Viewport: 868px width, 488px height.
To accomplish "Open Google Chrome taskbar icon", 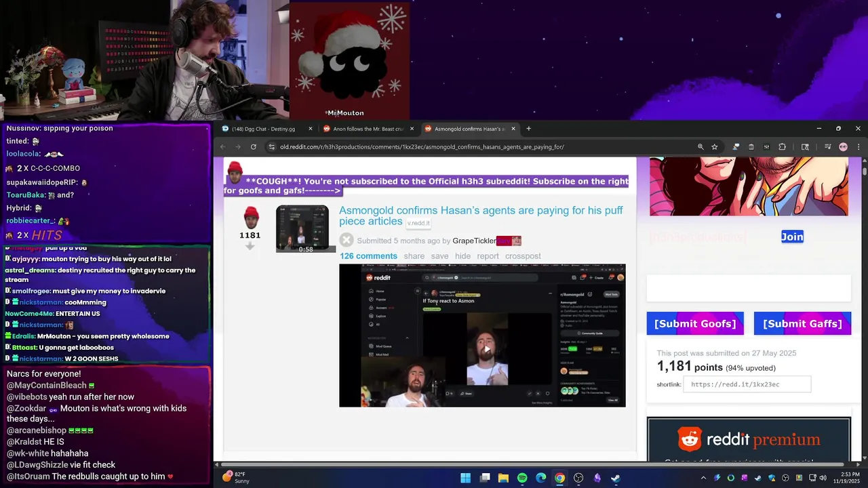I will (559, 478).
